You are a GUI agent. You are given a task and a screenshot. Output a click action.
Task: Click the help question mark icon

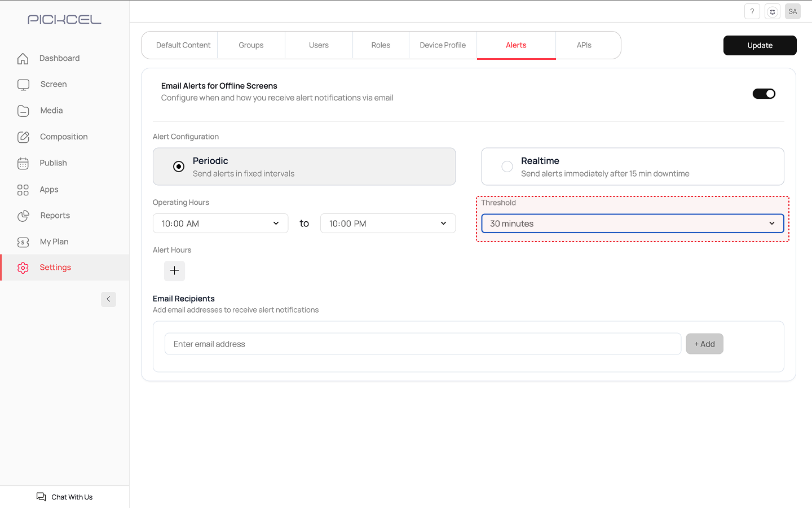point(752,11)
